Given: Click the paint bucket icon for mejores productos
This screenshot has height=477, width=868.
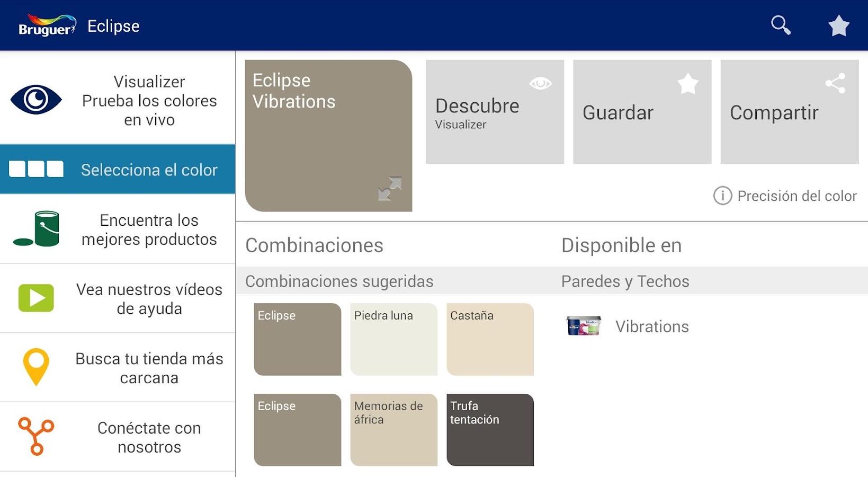Looking at the screenshot, I should tap(35, 229).
